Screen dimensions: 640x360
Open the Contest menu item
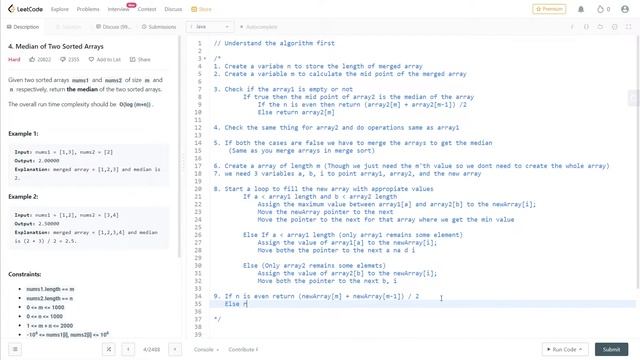pos(147,9)
